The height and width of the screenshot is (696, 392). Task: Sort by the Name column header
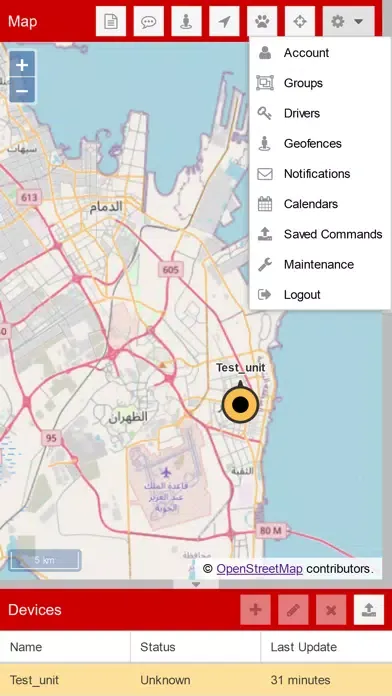coord(65,647)
